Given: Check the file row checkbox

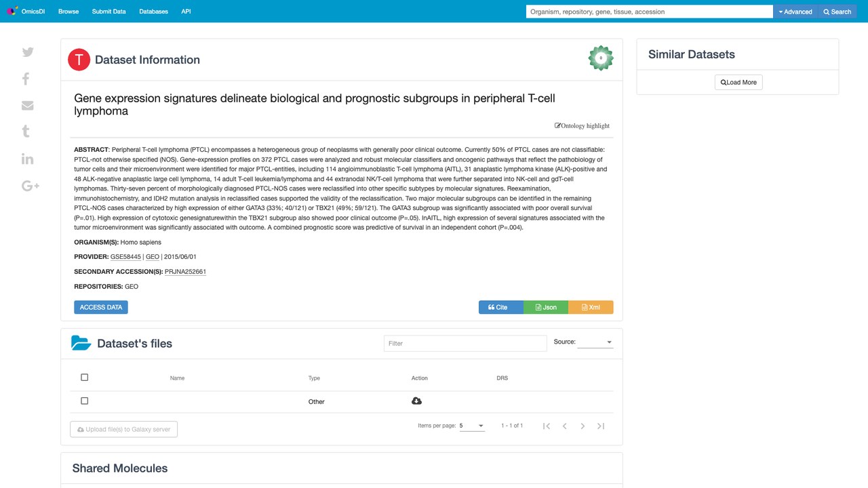Looking at the screenshot, I should pyautogui.click(x=84, y=401).
